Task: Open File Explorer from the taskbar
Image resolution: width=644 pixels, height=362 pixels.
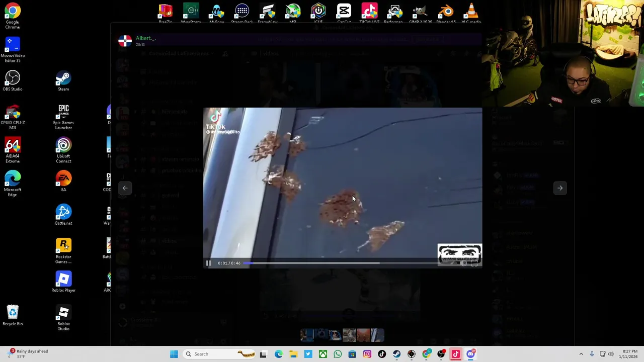Action: pyautogui.click(x=293, y=354)
